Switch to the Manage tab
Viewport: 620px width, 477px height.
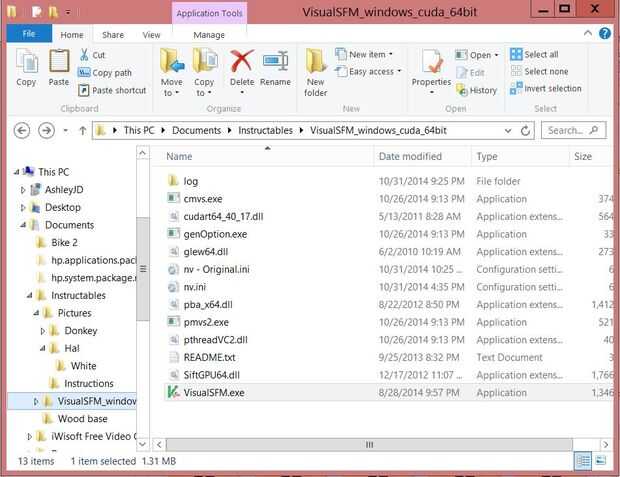209,35
